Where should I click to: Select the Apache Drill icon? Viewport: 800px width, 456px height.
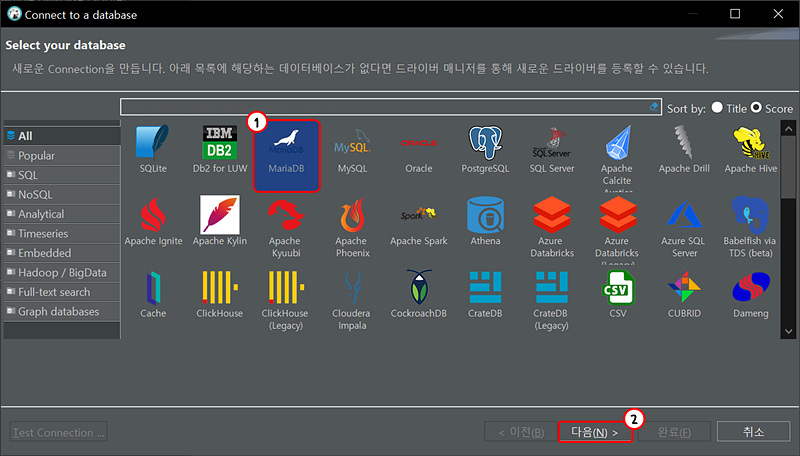[684, 149]
